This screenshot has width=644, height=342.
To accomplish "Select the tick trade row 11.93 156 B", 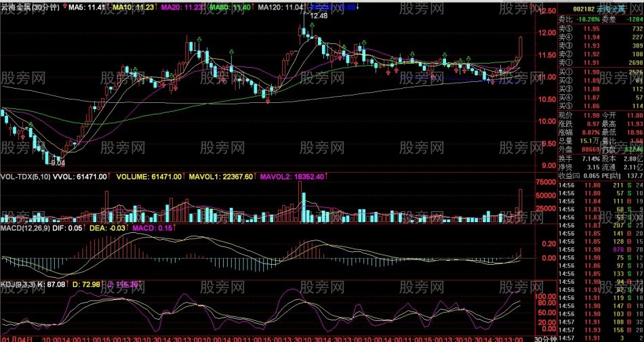I will tap(601, 330).
